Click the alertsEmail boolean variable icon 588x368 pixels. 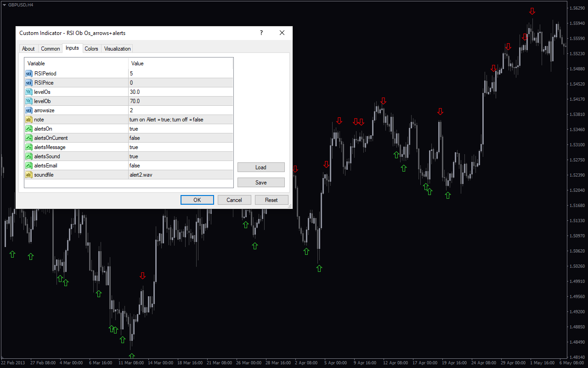[x=28, y=166]
